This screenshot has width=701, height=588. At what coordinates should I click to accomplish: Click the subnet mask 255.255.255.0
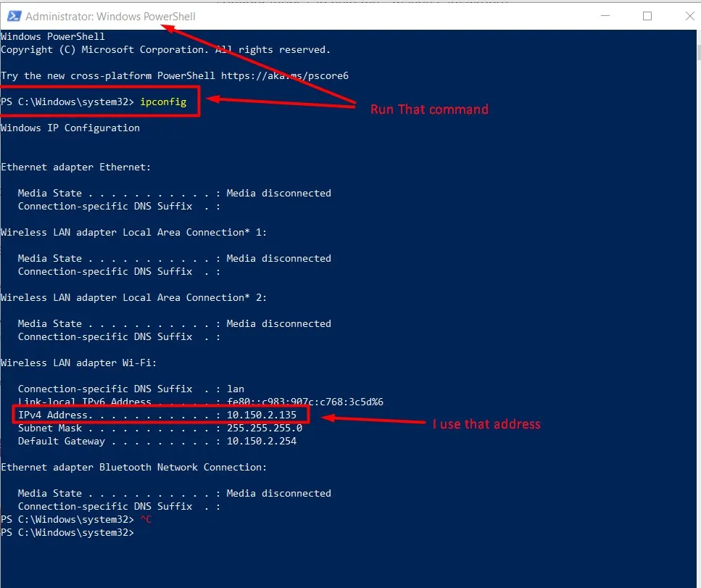pos(265,428)
